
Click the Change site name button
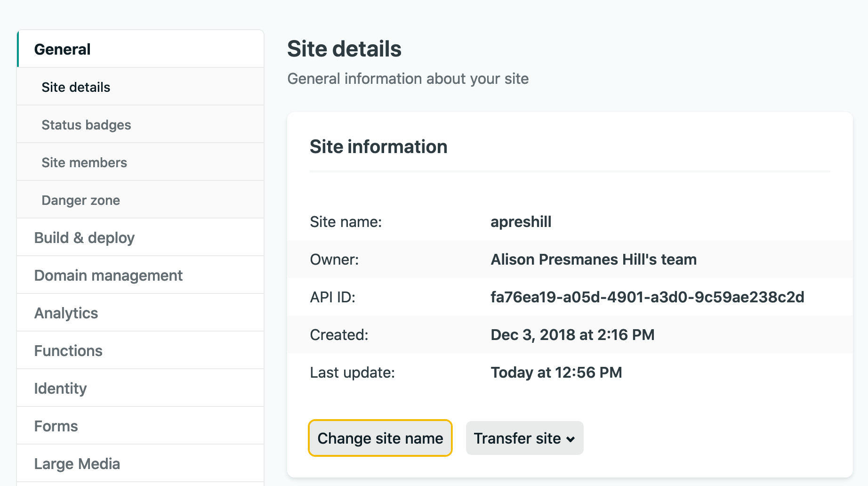pyautogui.click(x=380, y=438)
